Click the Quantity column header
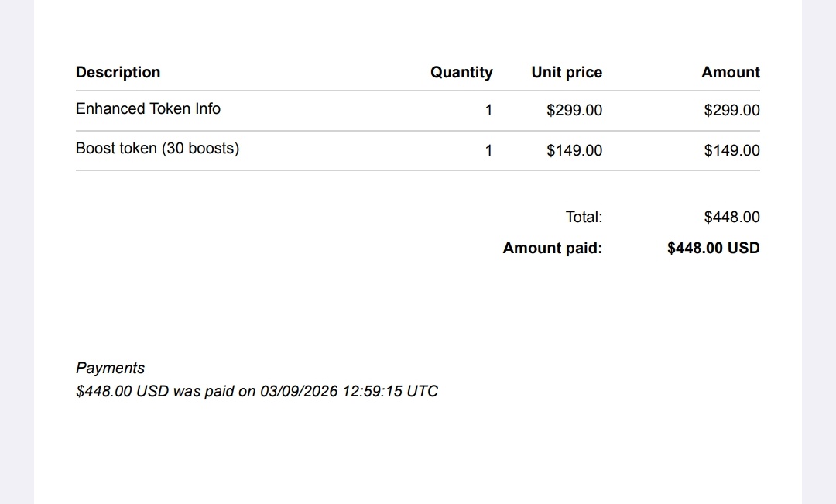This screenshot has height=504, width=836. click(x=461, y=73)
